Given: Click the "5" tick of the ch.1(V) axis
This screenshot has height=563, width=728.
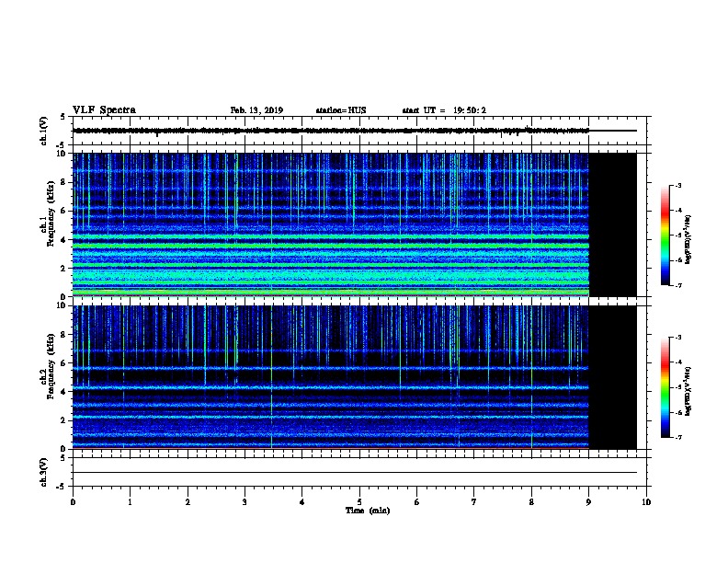Looking at the screenshot, I should click(63, 117).
